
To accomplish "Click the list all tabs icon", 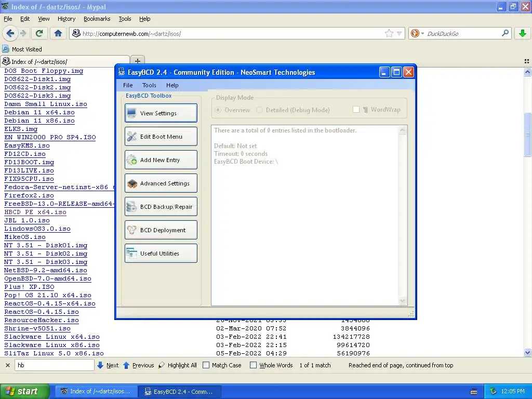I will [x=527, y=61].
